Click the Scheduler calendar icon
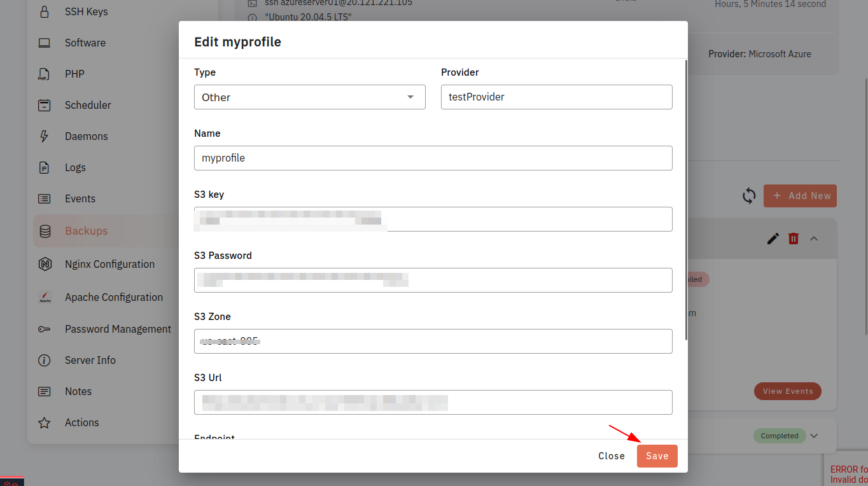868x486 pixels. (44, 105)
